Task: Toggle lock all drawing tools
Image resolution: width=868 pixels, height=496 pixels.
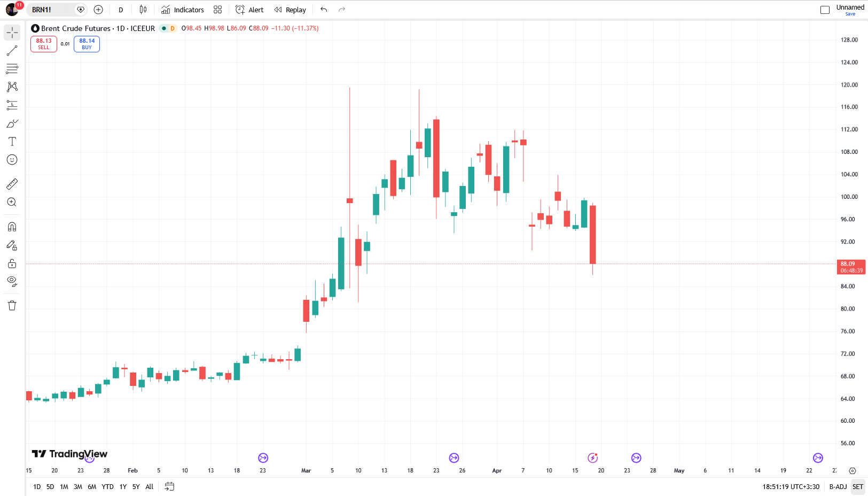Action: click(12, 263)
